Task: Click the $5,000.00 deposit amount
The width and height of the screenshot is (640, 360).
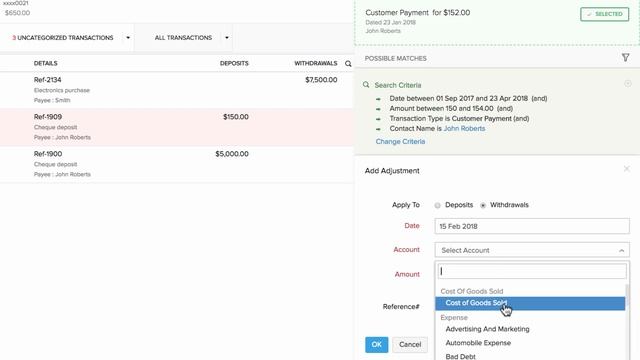Action: tap(232, 154)
